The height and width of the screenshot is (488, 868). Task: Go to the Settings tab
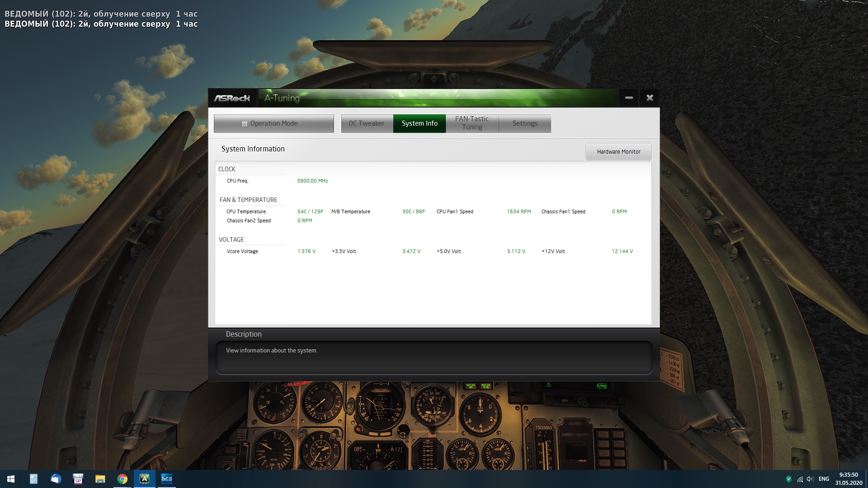pyautogui.click(x=525, y=123)
